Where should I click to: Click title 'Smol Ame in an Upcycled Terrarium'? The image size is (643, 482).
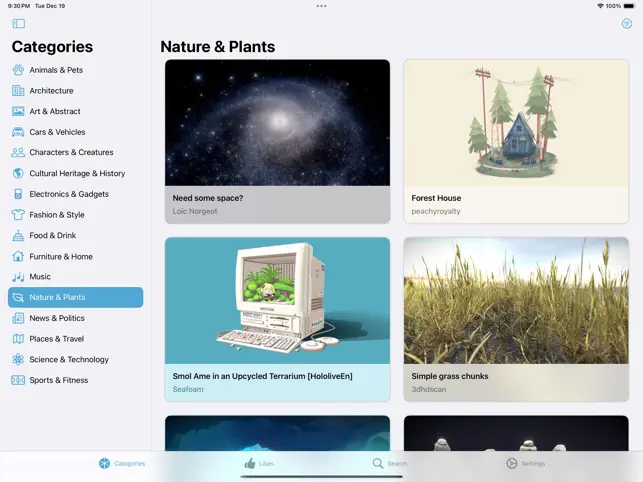click(x=262, y=376)
